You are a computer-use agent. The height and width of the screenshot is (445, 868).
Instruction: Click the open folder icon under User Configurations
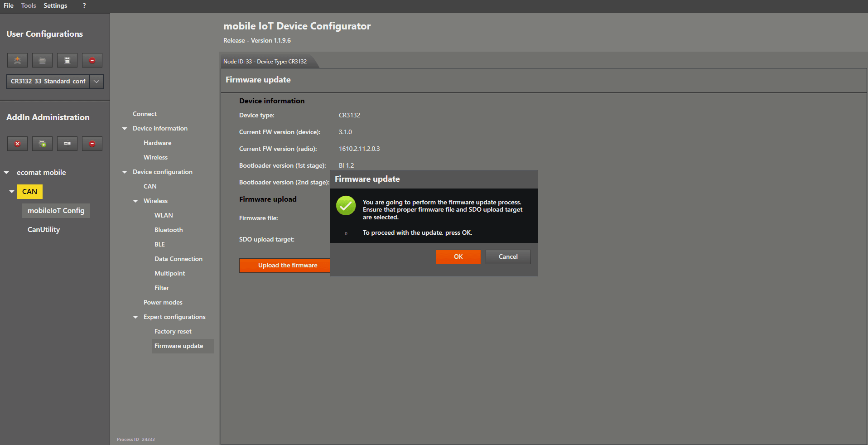pyautogui.click(x=42, y=60)
